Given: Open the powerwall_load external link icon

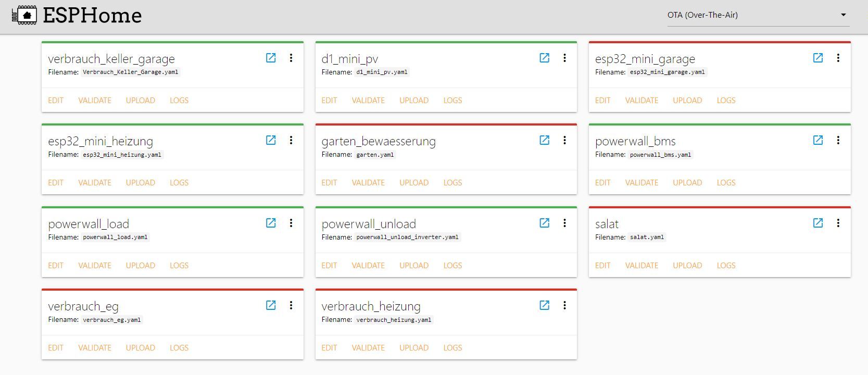Looking at the screenshot, I should click(271, 223).
